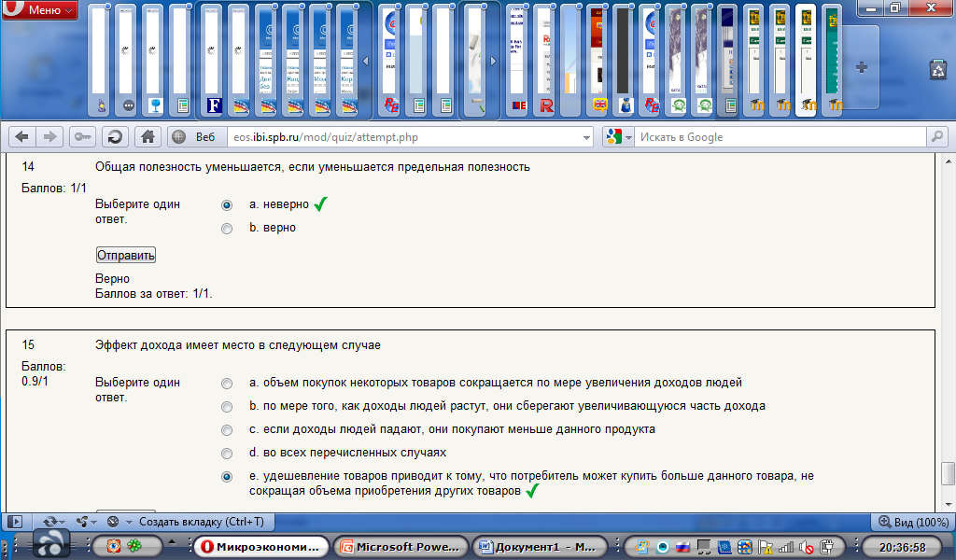This screenshot has width=956, height=560.
Task: Open the Opera "Меню" button
Action: click(40, 9)
